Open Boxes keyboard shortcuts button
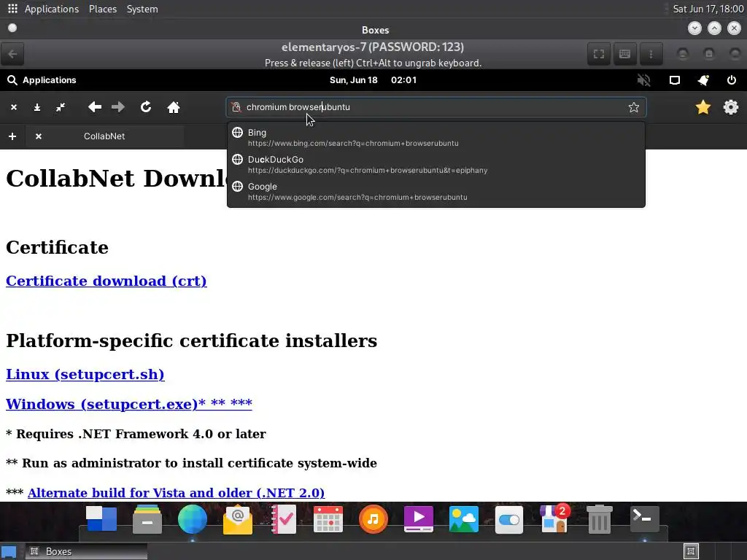 (624, 54)
